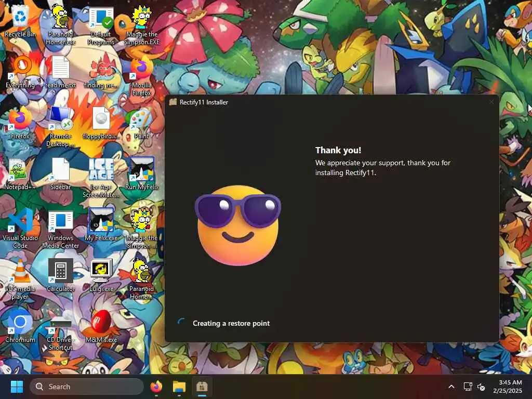Screen dimensions: 532x399
Task: Open the Everything search shortcut
Action: coord(20,72)
